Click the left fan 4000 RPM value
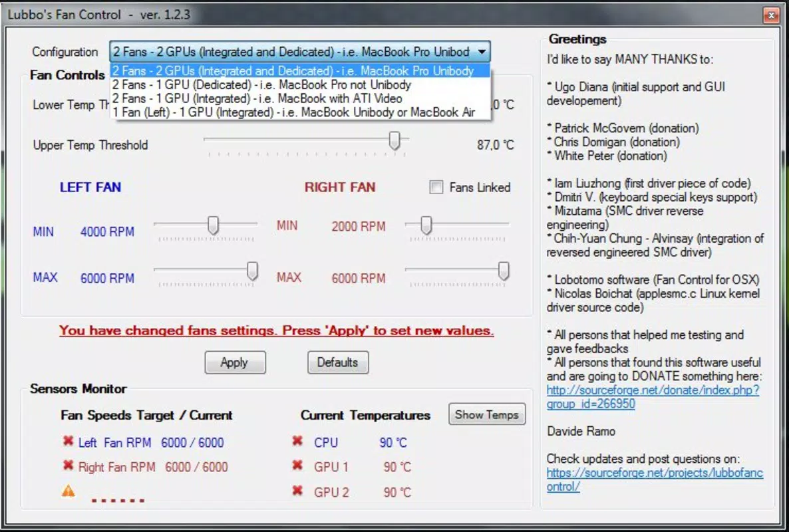The image size is (789, 532). [107, 232]
